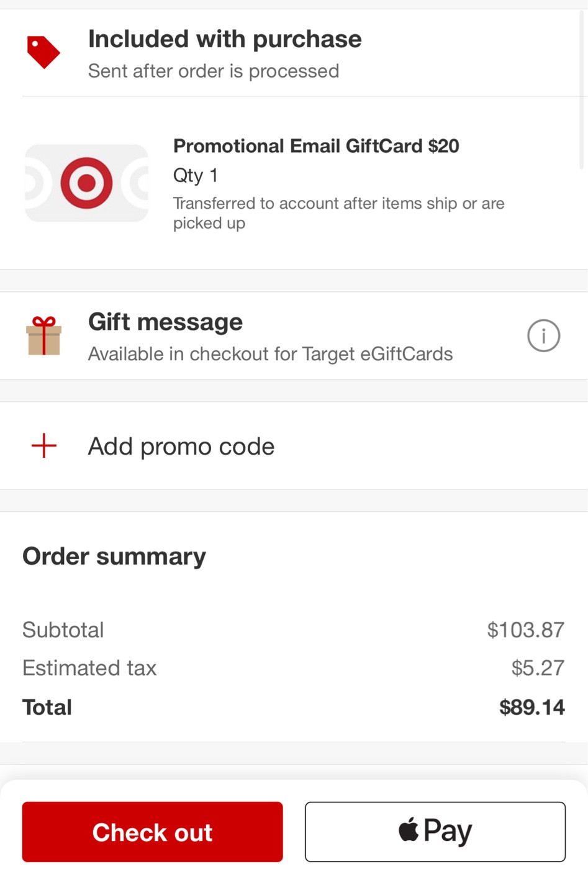The width and height of the screenshot is (588, 882).
Task: Tap the Included with purchase heading
Action: click(x=225, y=39)
